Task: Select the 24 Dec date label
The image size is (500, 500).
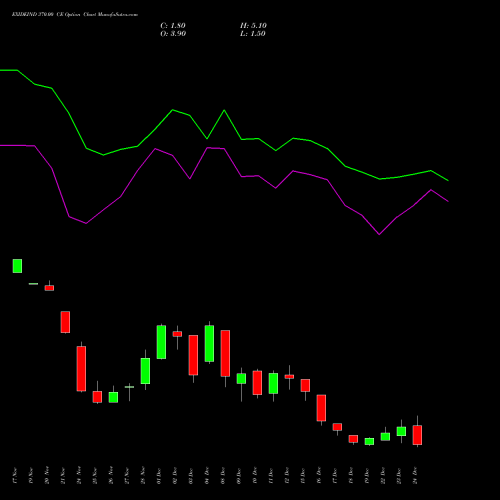Action: [x=415, y=476]
